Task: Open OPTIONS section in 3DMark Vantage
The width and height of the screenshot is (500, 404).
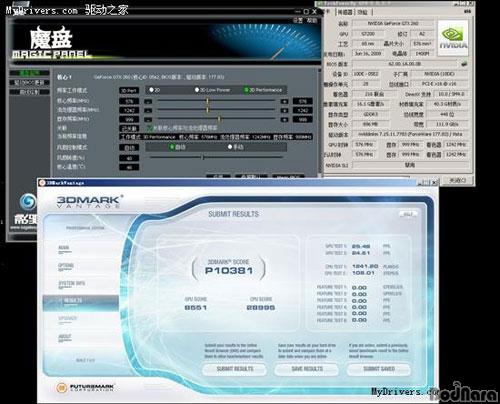Action: pos(66,266)
